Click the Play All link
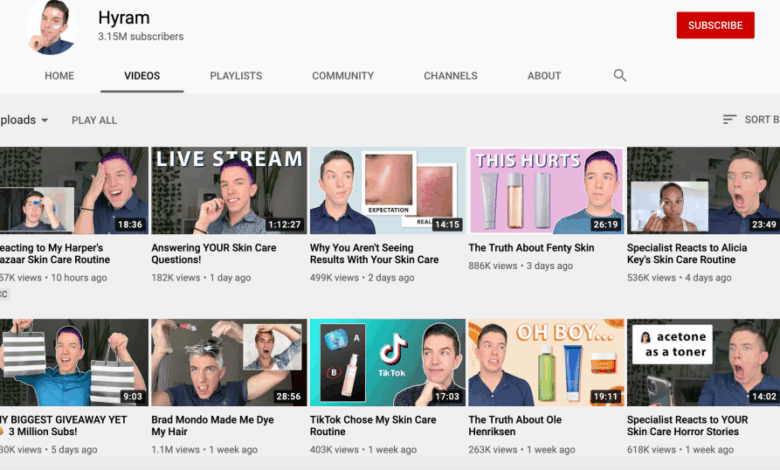 click(94, 120)
